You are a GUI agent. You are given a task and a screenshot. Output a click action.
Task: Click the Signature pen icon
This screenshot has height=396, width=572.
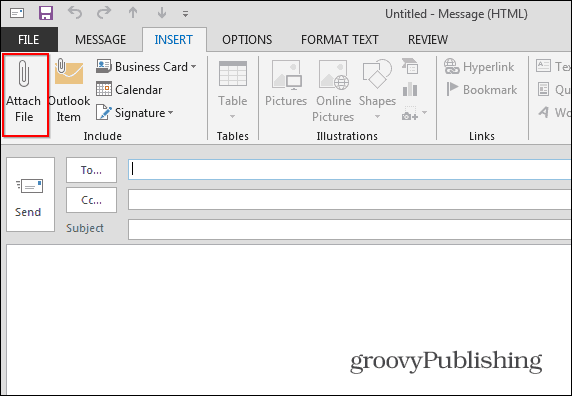(x=104, y=112)
